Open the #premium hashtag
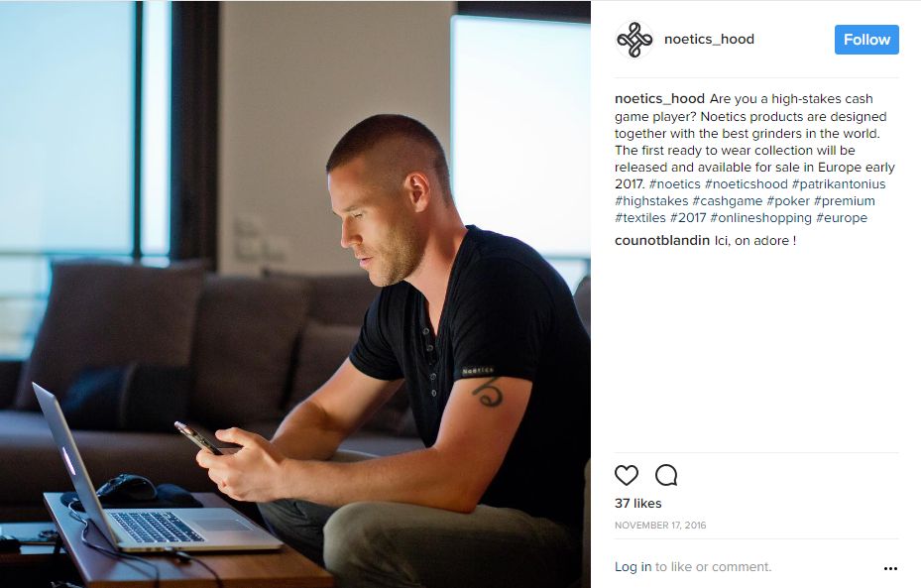 [x=844, y=201]
